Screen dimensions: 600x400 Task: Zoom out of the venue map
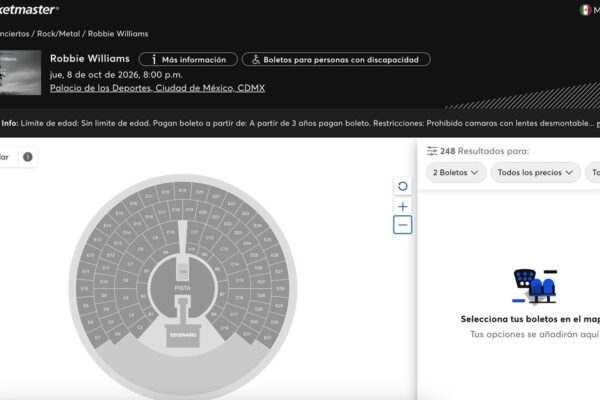pyautogui.click(x=402, y=225)
